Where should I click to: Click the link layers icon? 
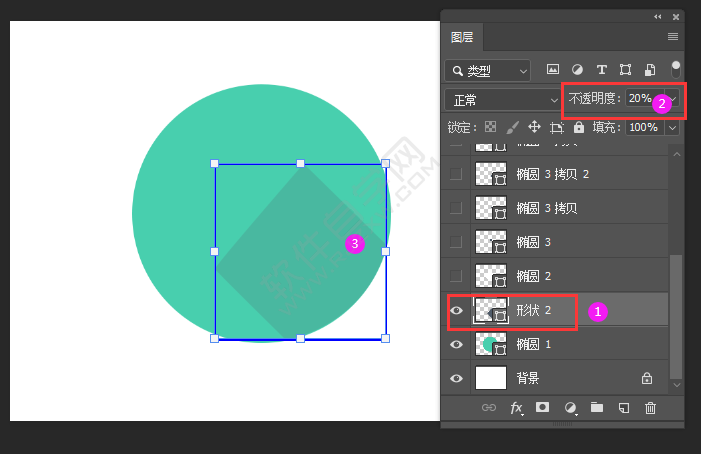[x=489, y=408]
